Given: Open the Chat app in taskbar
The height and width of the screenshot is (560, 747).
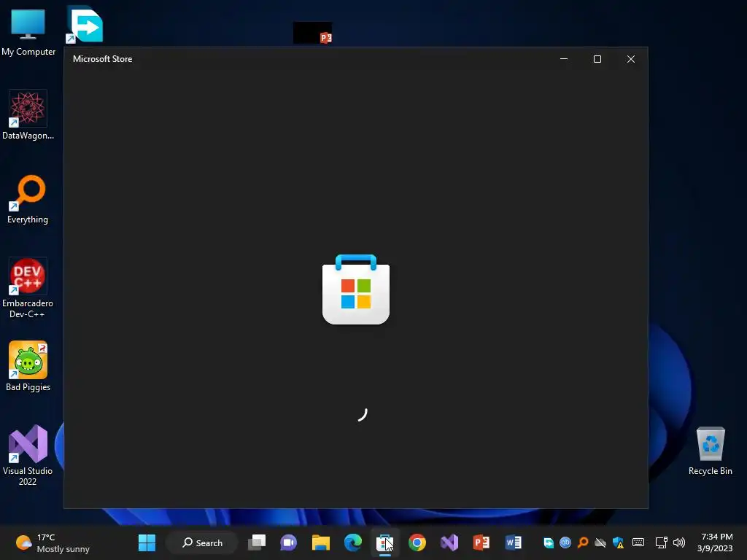Looking at the screenshot, I should pos(288,542).
